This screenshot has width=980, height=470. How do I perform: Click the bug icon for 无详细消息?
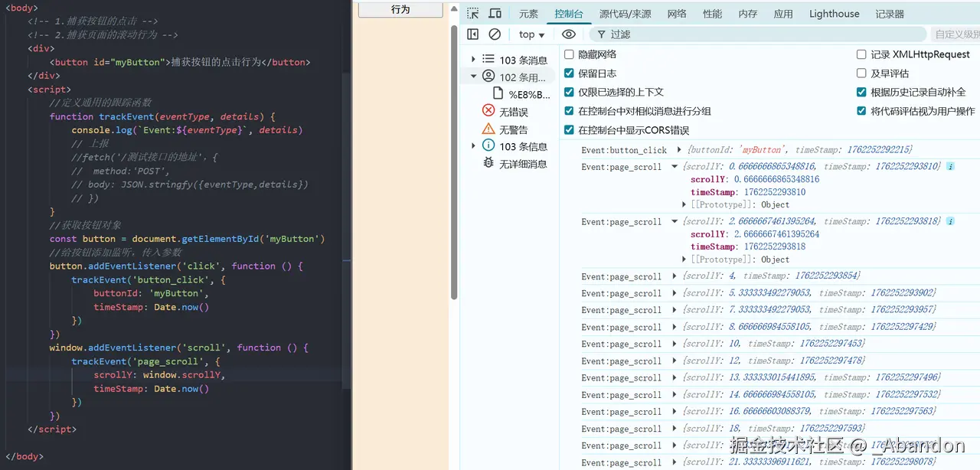pyautogui.click(x=488, y=163)
